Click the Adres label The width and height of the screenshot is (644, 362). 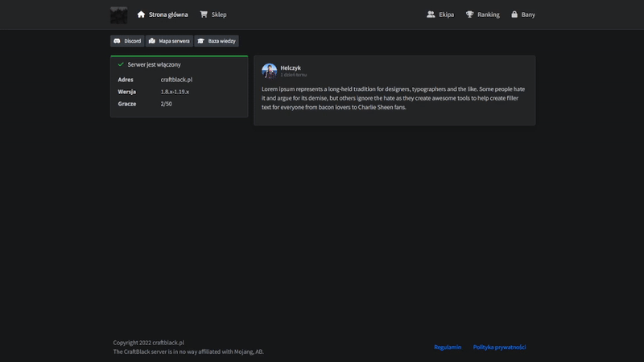point(126,80)
